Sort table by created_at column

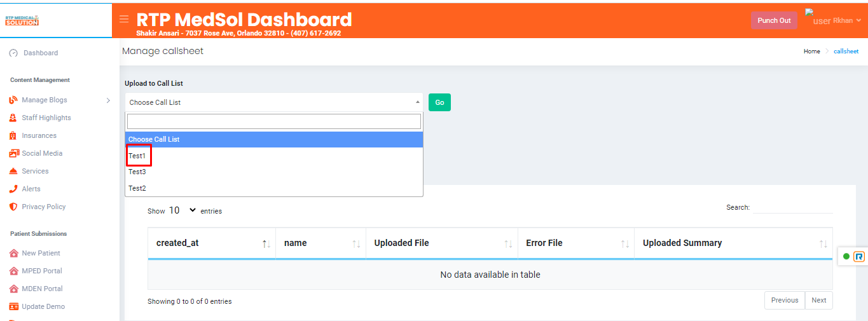[212, 243]
